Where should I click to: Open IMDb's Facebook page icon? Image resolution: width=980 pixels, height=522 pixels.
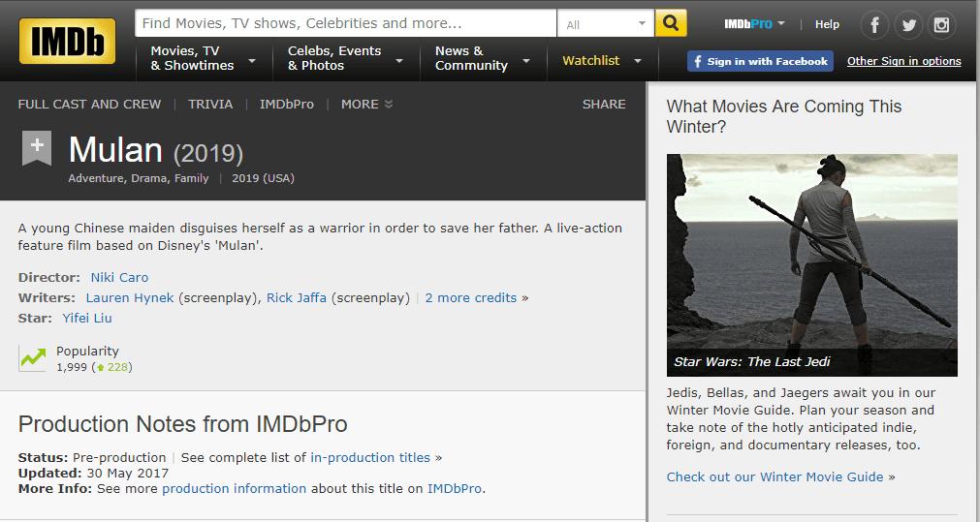coord(874,25)
